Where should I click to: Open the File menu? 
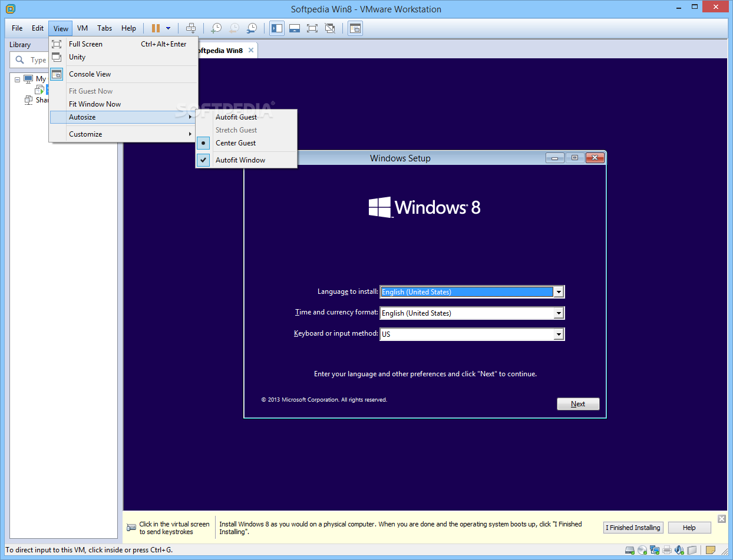17,28
